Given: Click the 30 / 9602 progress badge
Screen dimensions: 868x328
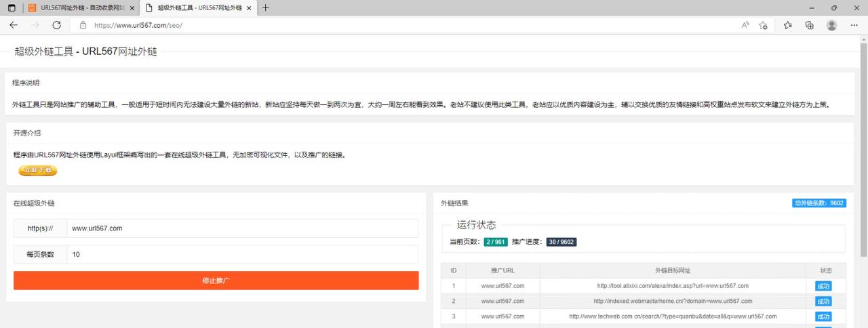Looking at the screenshot, I should [x=561, y=242].
